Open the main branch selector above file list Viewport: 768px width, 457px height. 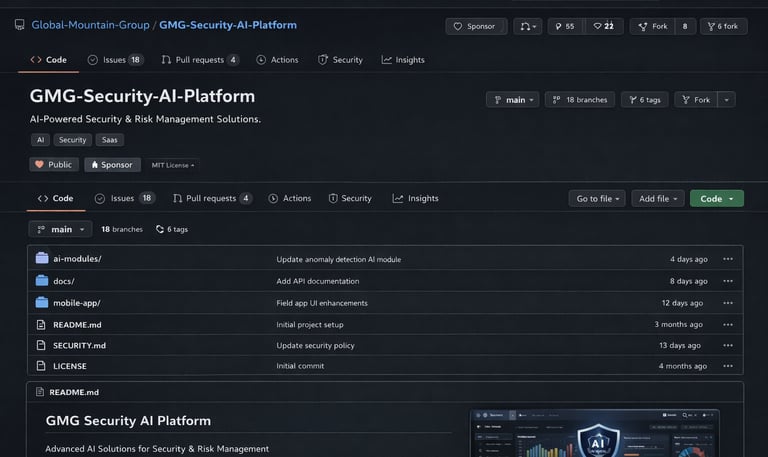[60, 229]
